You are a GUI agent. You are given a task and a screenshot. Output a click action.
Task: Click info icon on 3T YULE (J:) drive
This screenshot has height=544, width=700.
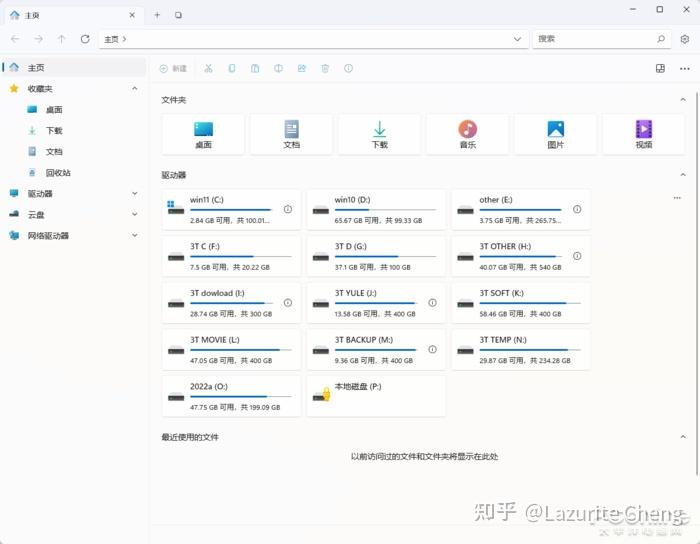(x=432, y=303)
